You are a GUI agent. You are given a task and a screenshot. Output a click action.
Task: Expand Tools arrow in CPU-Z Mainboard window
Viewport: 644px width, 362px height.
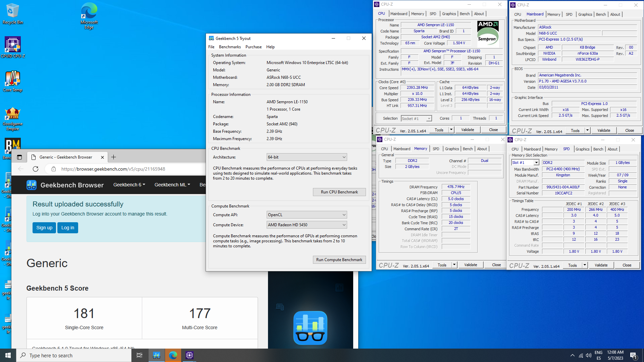click(587, 130)
